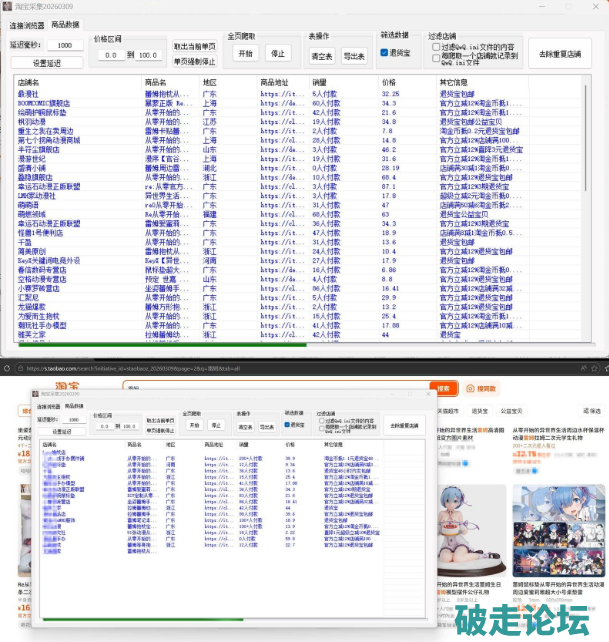The width and height of the screenshot is (609, 642).
Task: Toggle the 退货宝 filter checkbox
Action: pos(385,52)
